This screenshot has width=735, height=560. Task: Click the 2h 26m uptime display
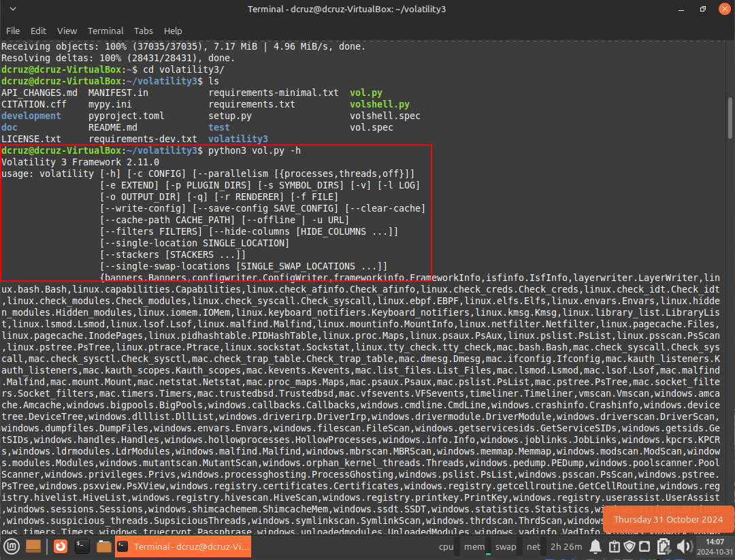pos(566,546)
